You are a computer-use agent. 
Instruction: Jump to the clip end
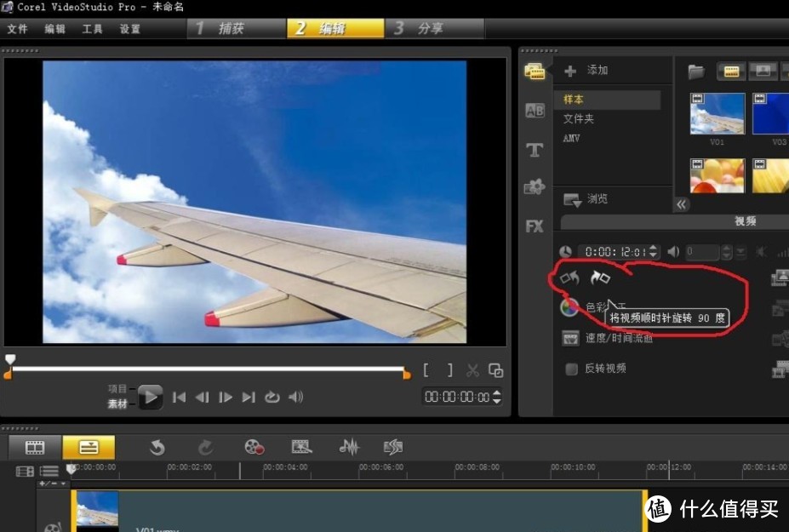249,398
